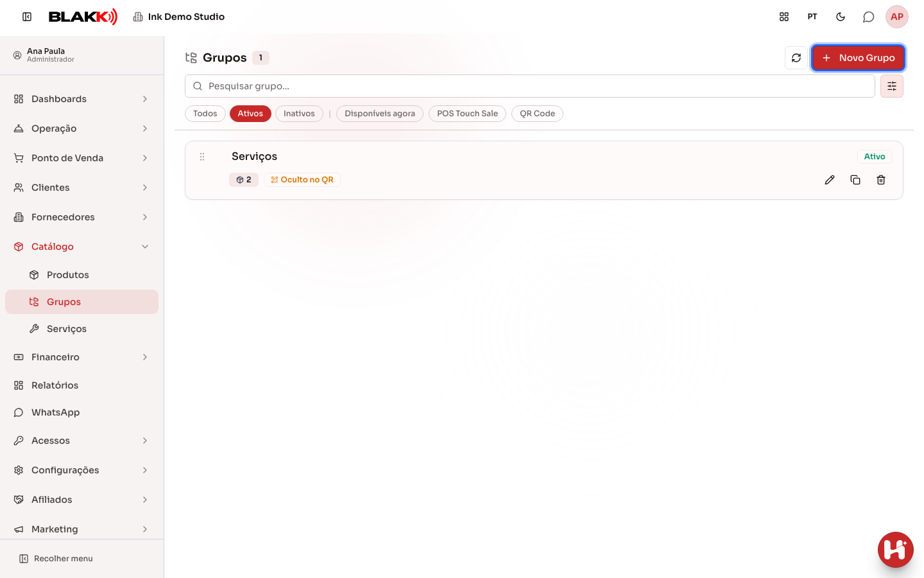Expand the Financeiro menu

tap(81, 357)
